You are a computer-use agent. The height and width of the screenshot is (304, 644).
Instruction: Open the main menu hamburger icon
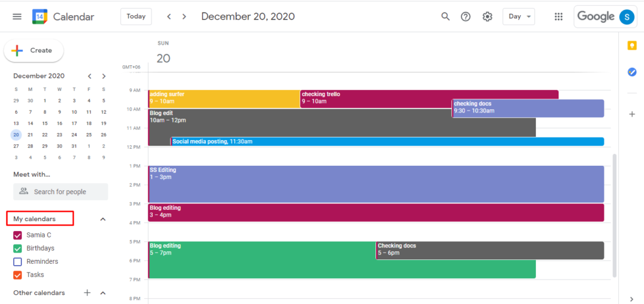click(x=17, y=16)
